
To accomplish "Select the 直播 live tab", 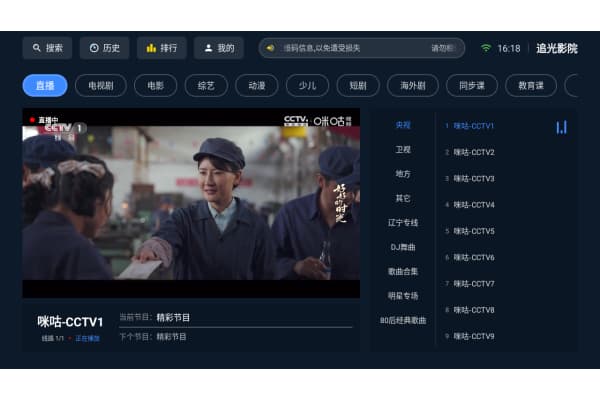I will coord(45,85).
